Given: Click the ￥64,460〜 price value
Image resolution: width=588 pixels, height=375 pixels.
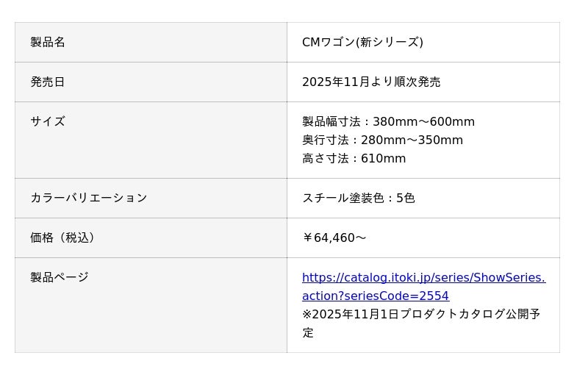Looking at the screenshot, I should click(334, 238).
